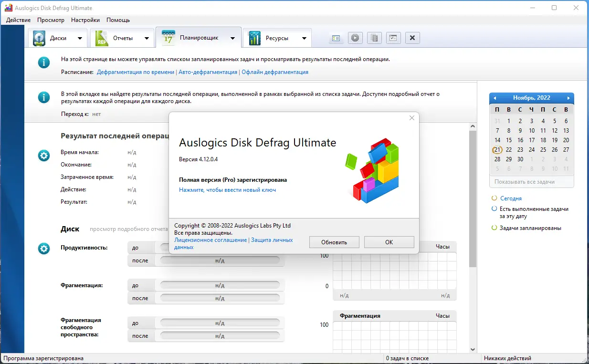The image size is (589, 364).
Task: Go to next month with calendar arrow
Action: coord(568,98)
